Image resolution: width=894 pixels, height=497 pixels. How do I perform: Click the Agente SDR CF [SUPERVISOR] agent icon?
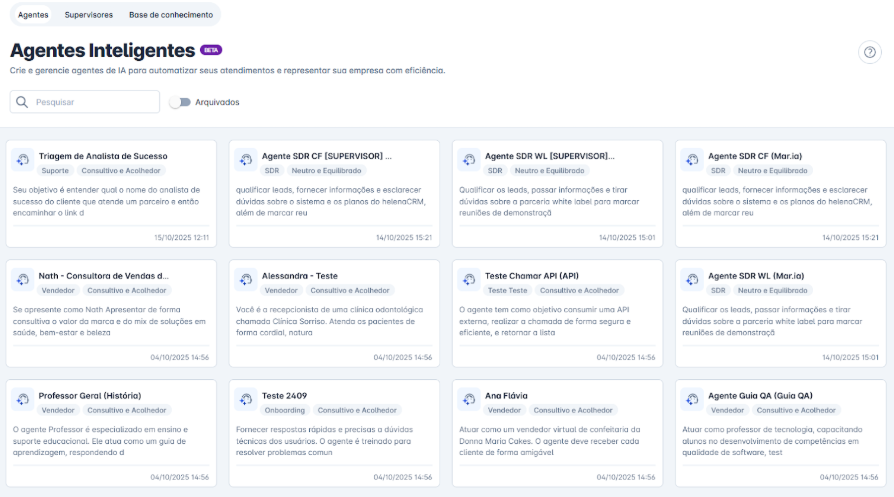pos(246,160)
